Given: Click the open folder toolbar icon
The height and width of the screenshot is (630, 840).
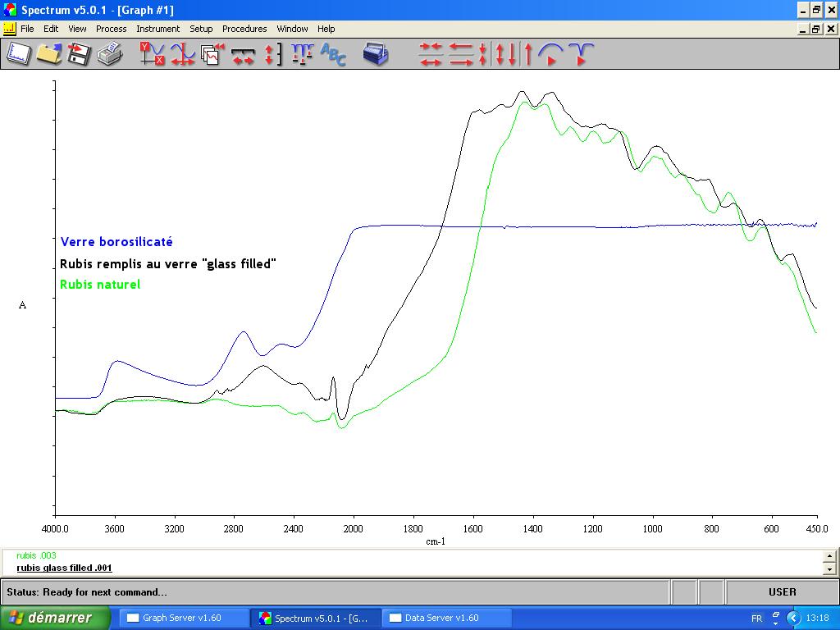Looking at the screenshot, I should pos(48,54).
